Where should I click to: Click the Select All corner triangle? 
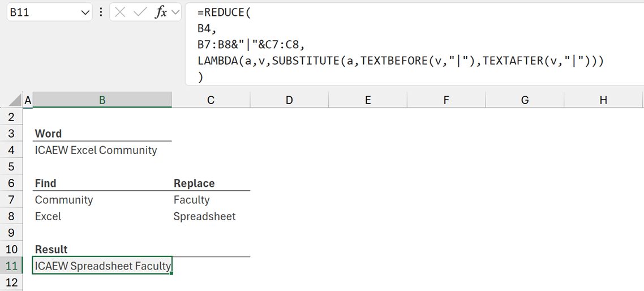pos(16,101)
